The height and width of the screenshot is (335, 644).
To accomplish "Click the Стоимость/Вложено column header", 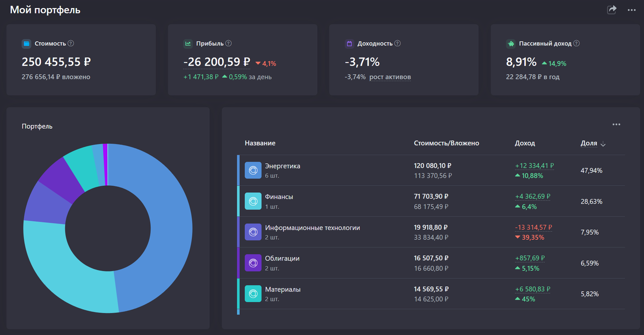I will coord(447,143).
